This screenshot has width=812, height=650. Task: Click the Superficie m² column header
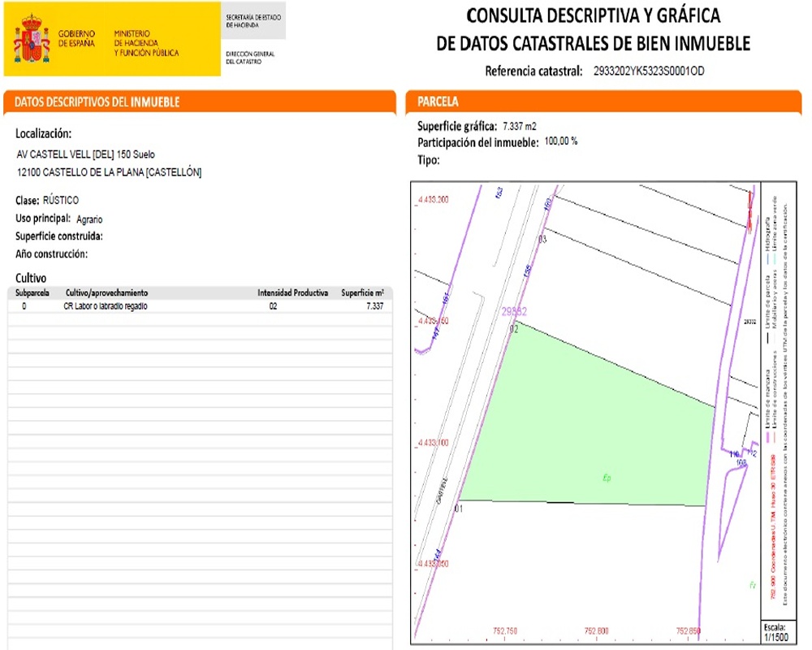pos(362,292)
